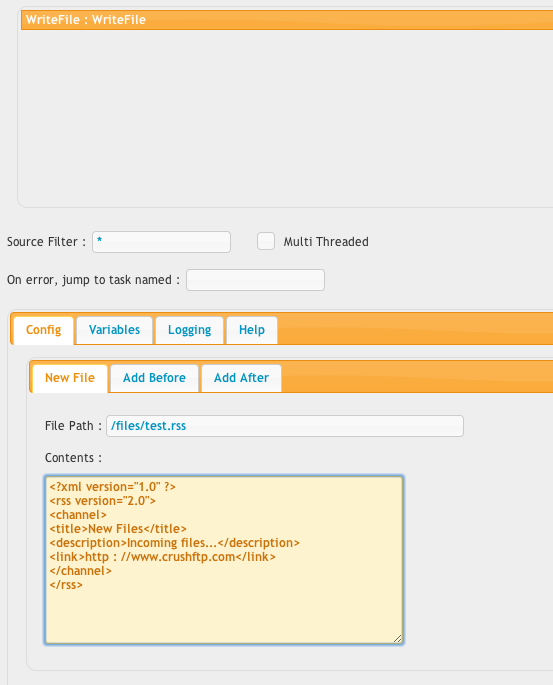Image resolution: width=553 pixels, height=685 pixels.
Task: Click the Contents label
Action: (73, 458)
